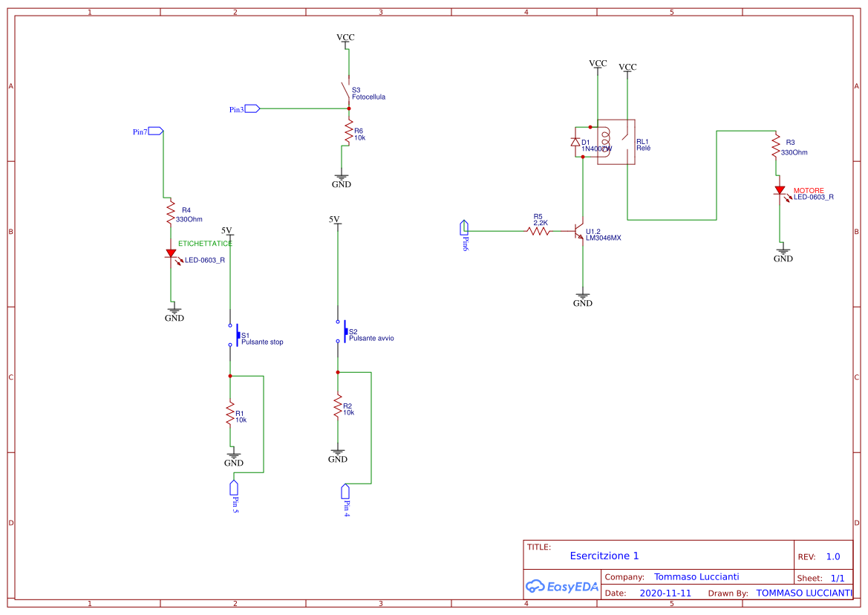Click the title 'Esercitzione 1'
The width and height of the screenshot is (868, 615).
[604, 556]
